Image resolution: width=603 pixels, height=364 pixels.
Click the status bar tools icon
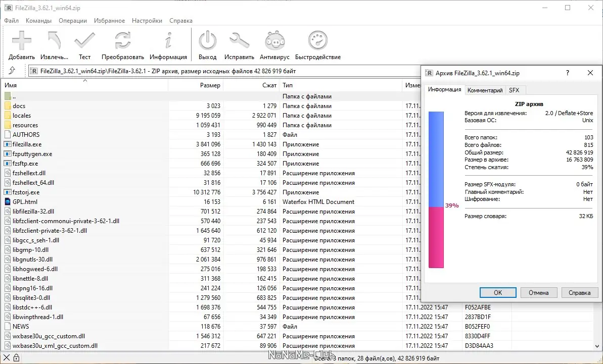coord(7,358)
